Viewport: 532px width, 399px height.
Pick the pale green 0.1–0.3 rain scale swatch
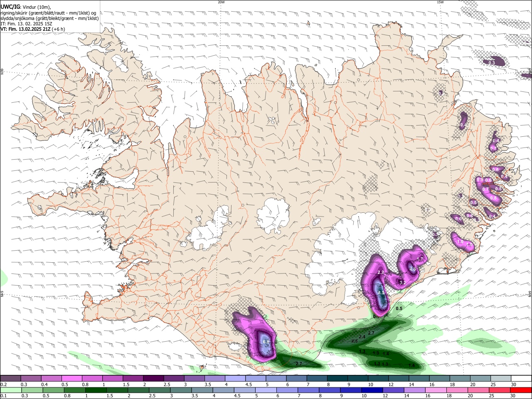(10, 390)
